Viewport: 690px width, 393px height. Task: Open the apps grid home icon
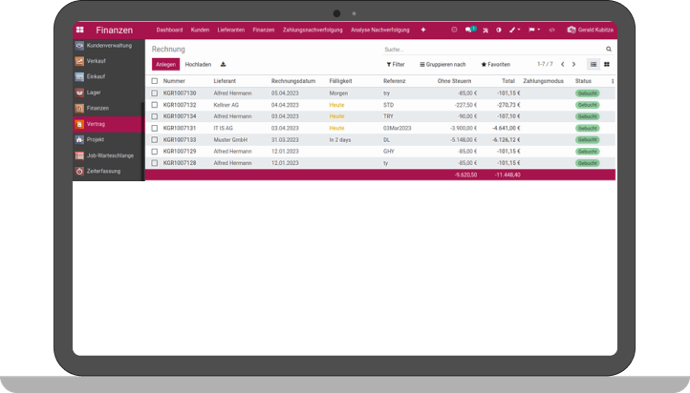pyautogui.click(x=80, y=30)
